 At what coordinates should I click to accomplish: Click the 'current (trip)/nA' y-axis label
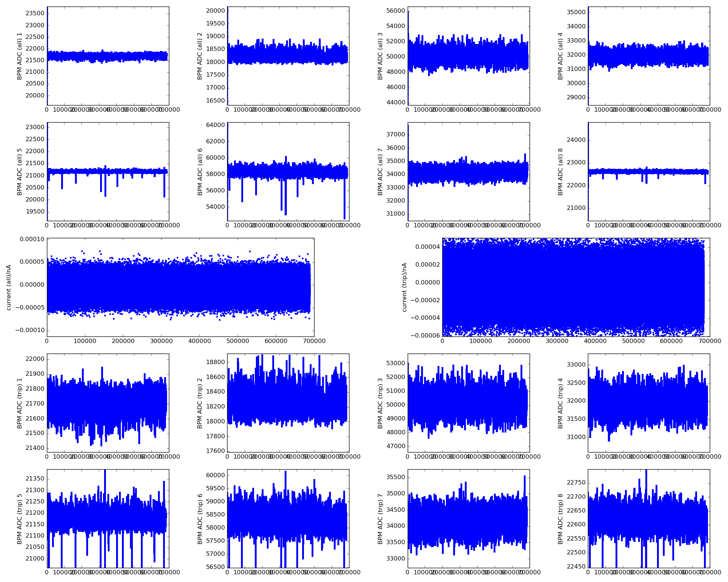tap(404, 287)
